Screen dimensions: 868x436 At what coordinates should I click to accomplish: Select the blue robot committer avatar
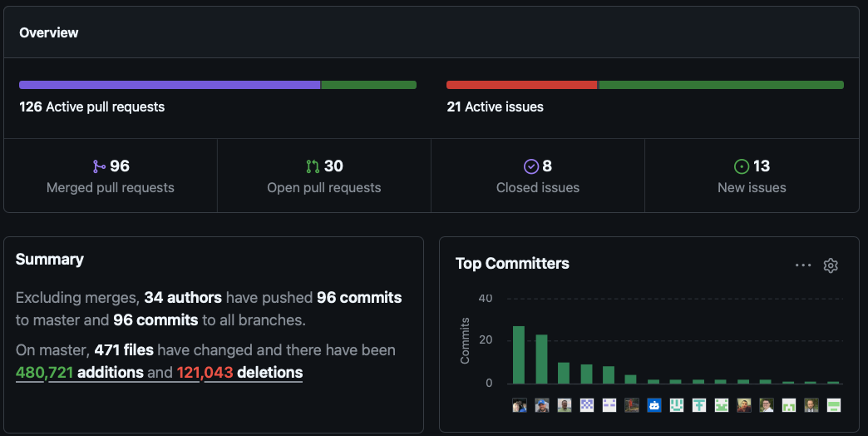pos(653,405)
